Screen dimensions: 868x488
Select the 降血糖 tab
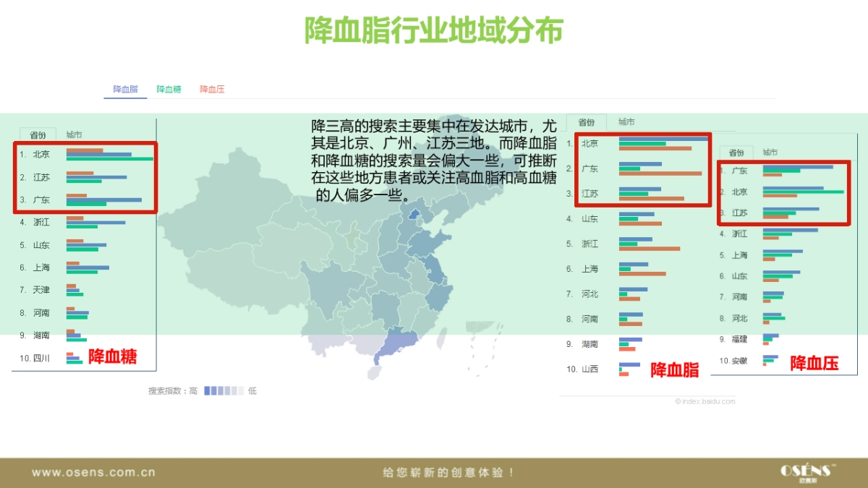click(x=168, y=88)
